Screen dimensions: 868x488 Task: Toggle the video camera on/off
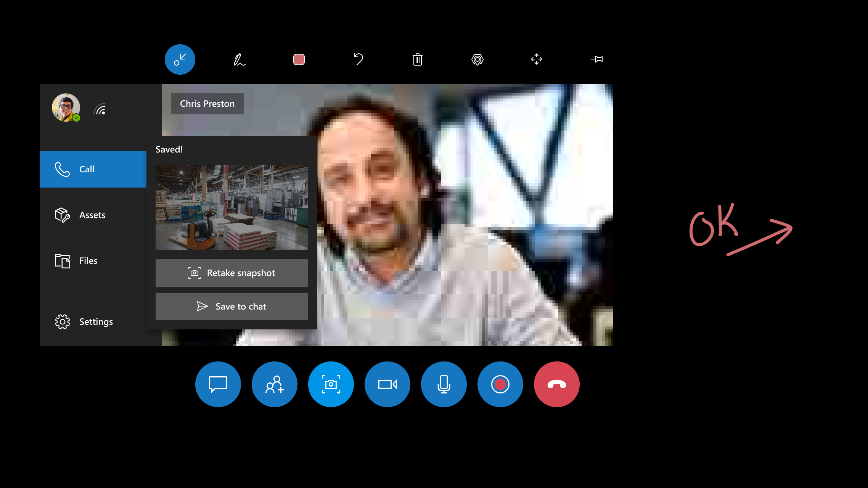[x=387, y=384]
